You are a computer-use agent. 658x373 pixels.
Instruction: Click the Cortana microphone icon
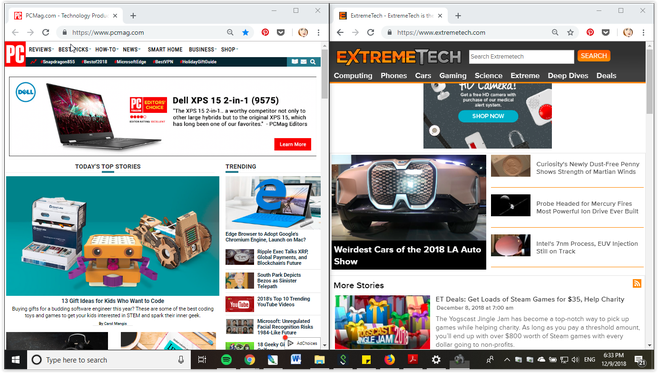tap(181, 360)
